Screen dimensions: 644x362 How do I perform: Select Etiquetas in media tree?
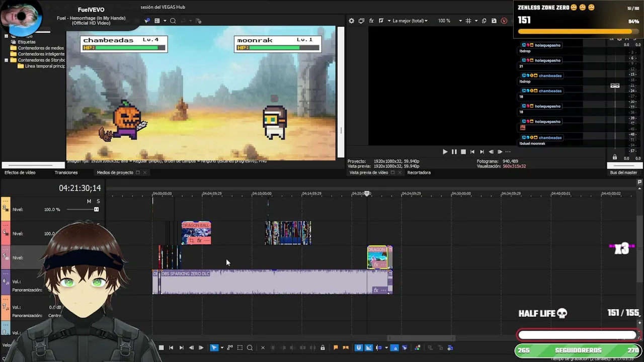[27, 42]
